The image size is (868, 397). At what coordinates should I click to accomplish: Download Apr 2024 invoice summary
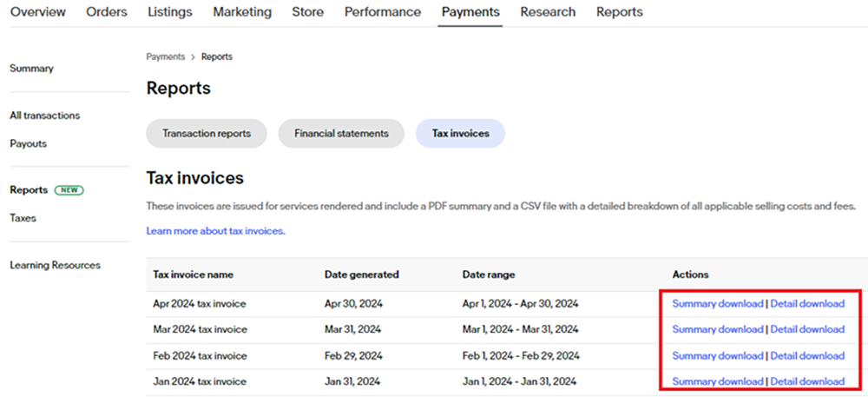718,303
